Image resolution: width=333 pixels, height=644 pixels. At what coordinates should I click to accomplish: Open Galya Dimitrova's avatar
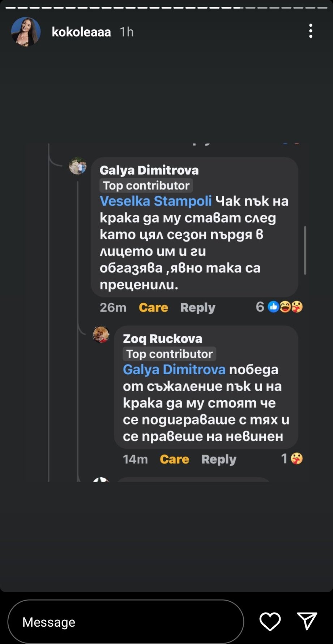(x=78, y=166)
